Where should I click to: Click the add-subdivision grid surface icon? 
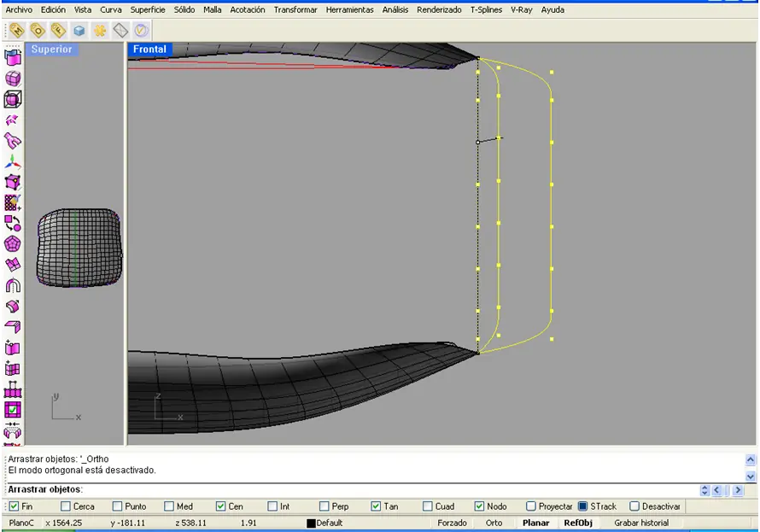(13, 369)
